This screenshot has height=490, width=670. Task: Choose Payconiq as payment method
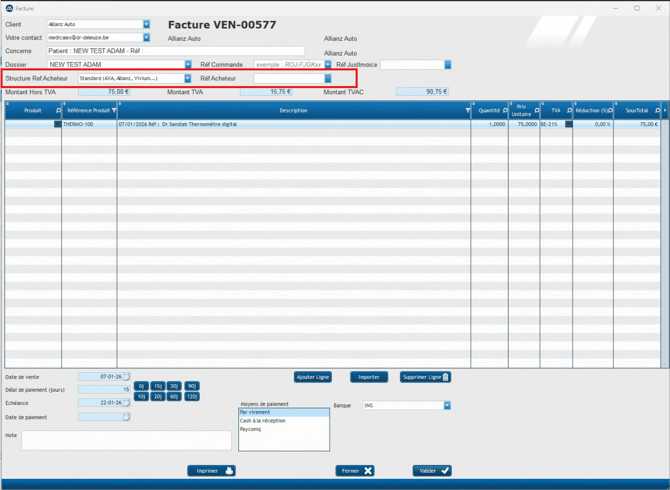point(283,429)
